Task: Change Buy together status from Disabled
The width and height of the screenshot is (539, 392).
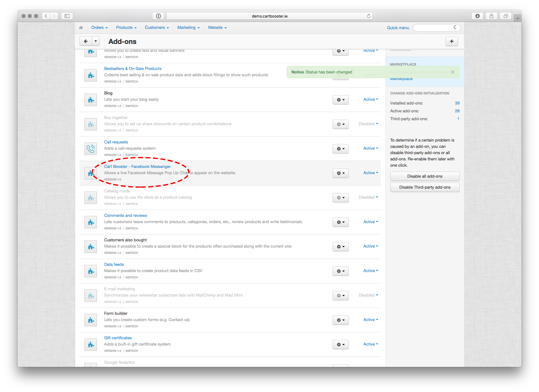Action: click(x=368, y=124)
